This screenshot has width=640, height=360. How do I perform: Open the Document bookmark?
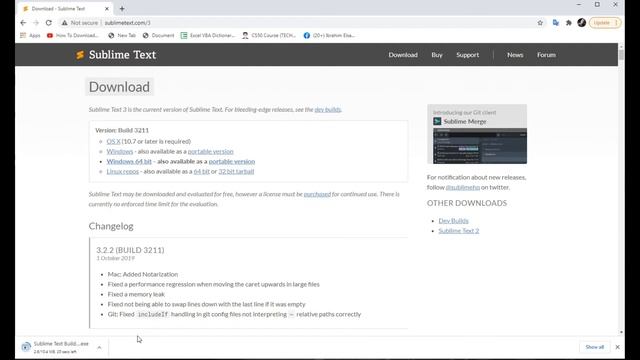158,36
